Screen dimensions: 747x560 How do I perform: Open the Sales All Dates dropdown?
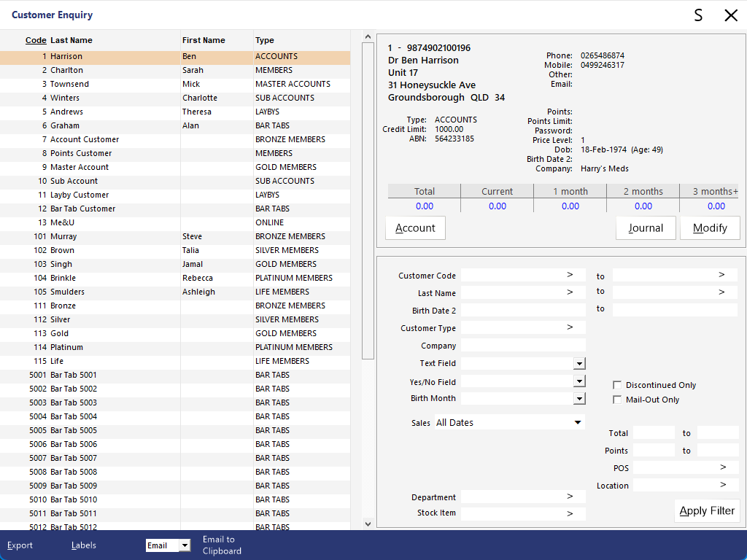tap(578, 422)
